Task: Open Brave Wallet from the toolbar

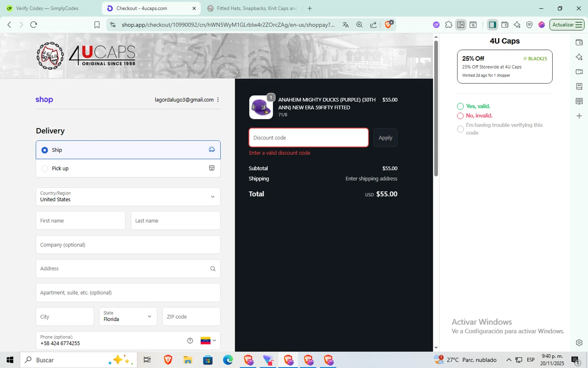Action: [x=505, y=25]
